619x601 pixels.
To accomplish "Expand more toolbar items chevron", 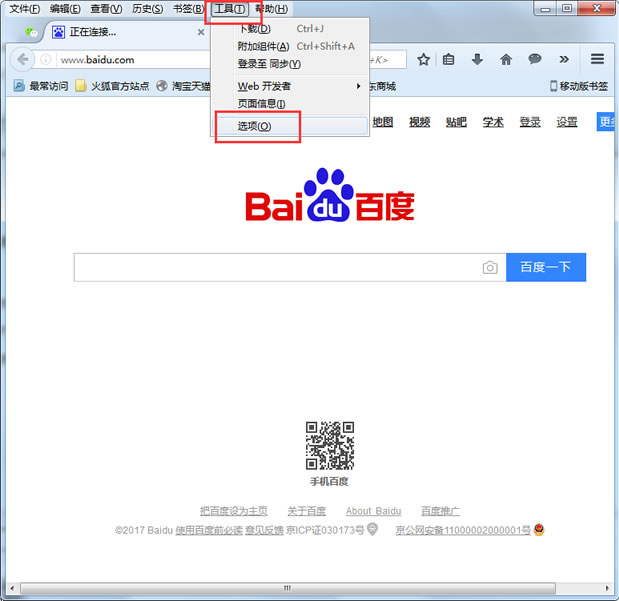I will [564, 59].
